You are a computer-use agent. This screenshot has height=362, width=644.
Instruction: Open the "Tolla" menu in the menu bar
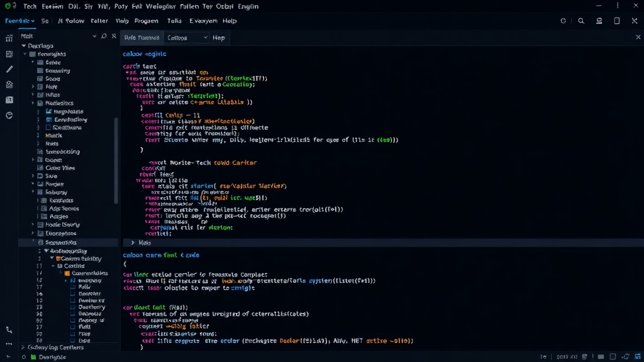pos(174,21)
